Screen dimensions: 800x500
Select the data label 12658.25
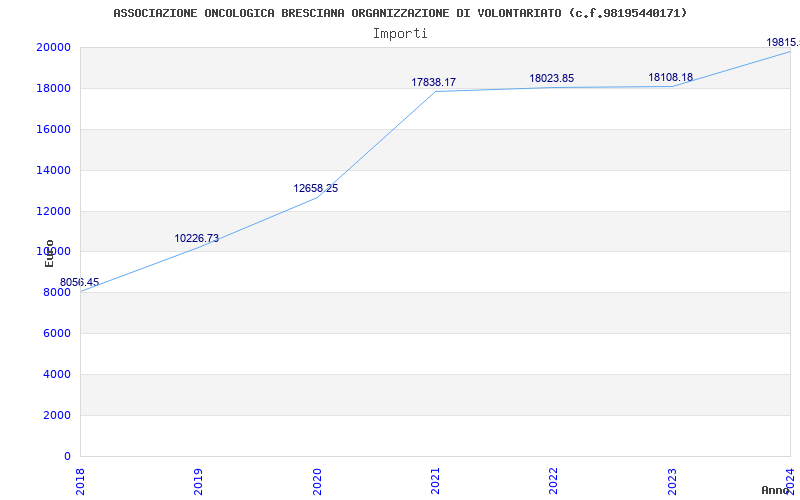pyautogui.click(x=315, y=188)
